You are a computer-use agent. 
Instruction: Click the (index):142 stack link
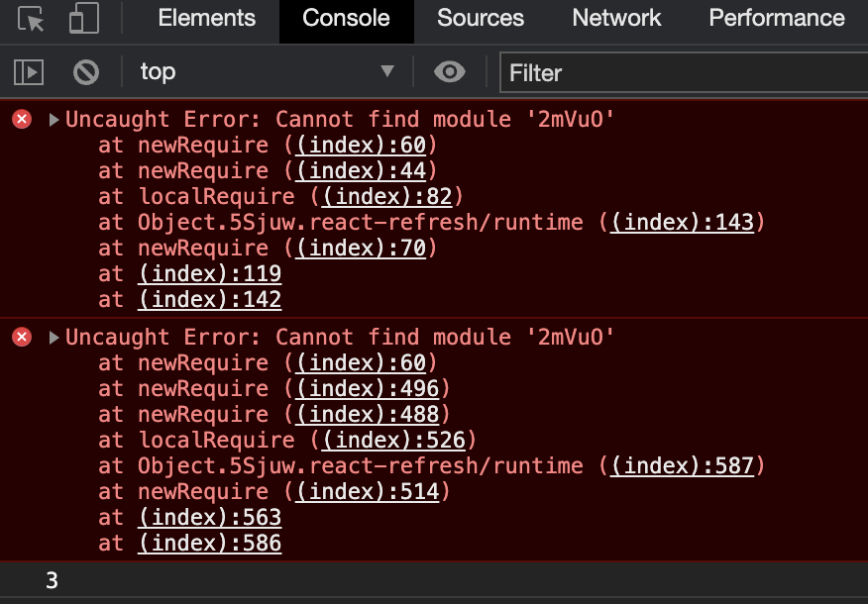[x=210, y=300]
